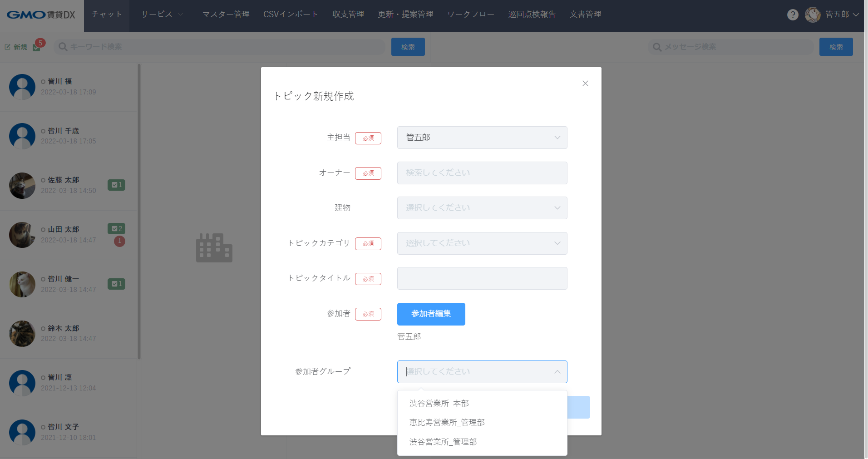
Task: Expand the トピックカテゴリ dropdown
Action: tap(482, 243)
